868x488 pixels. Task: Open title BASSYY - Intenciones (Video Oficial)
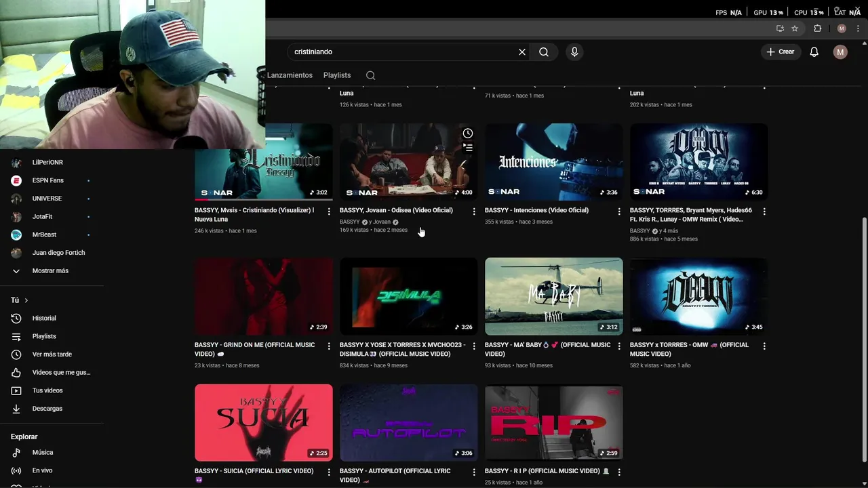(x=536, y=210)
